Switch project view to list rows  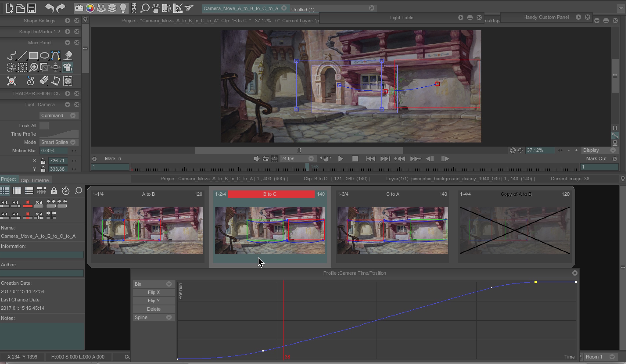(x=29, y=191)
